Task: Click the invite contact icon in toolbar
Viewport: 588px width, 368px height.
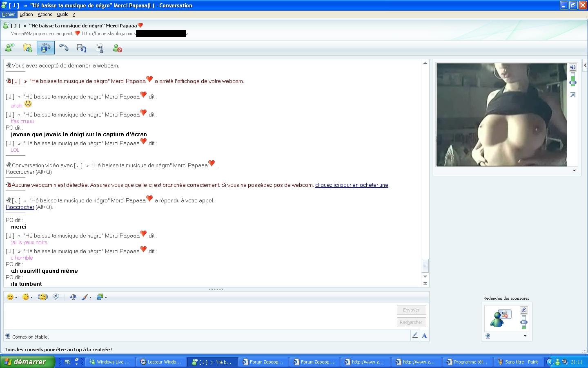Action: pyautogui.click(x=10, y=48)
